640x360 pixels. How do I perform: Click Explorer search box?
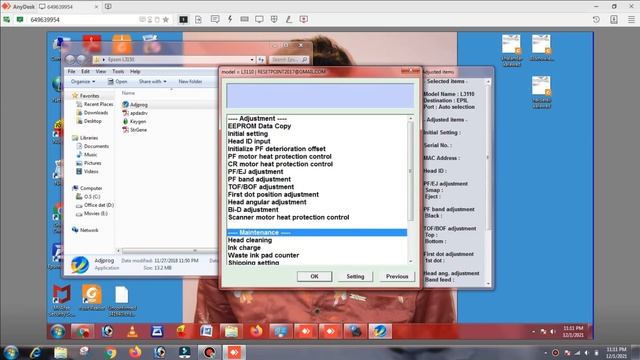(289, 60)
